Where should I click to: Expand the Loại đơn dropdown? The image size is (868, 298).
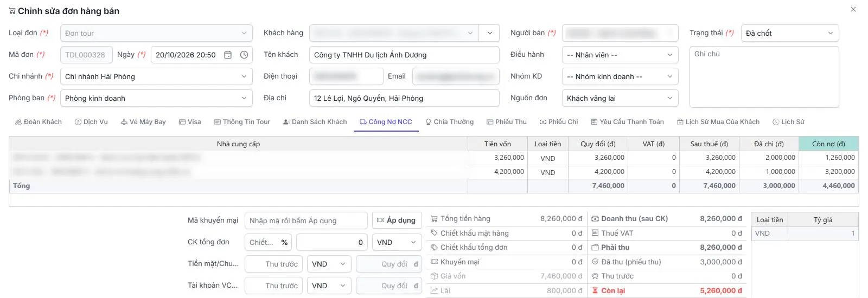[156, 33]
